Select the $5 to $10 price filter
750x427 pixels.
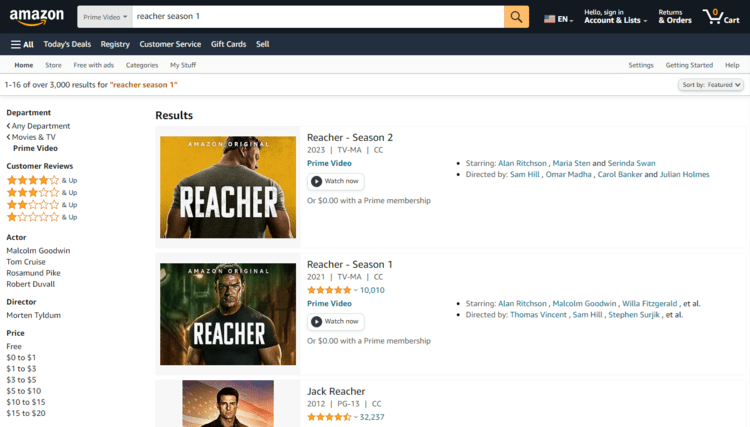point(24,391)
